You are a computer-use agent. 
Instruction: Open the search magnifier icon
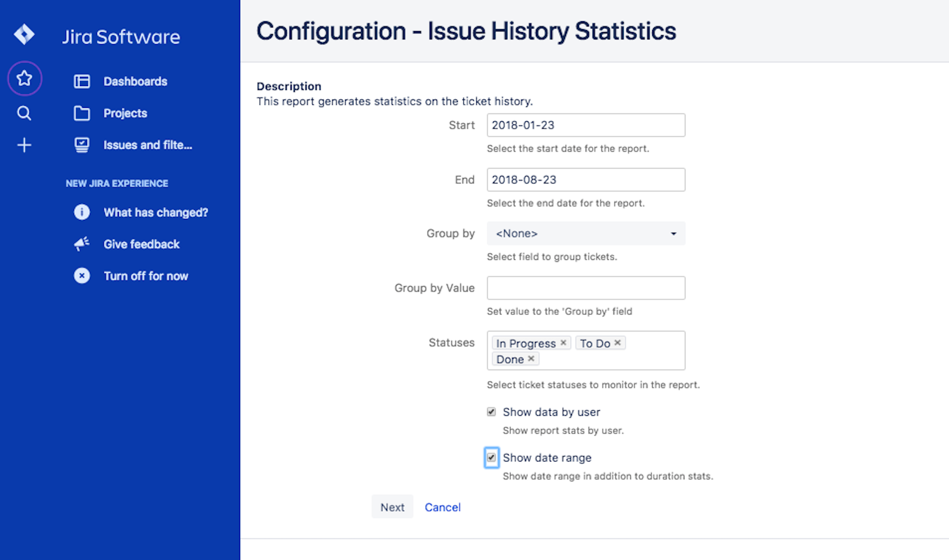[24, 113]
